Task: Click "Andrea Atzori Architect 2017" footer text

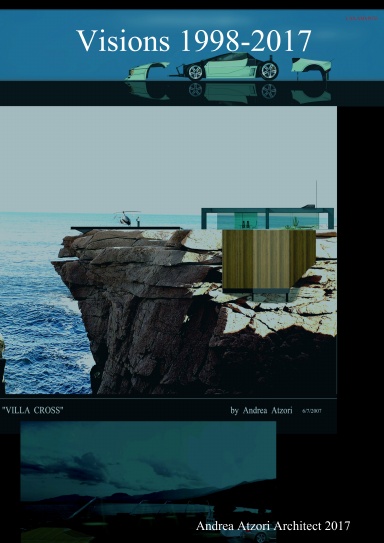Action: tap(273, 526)
